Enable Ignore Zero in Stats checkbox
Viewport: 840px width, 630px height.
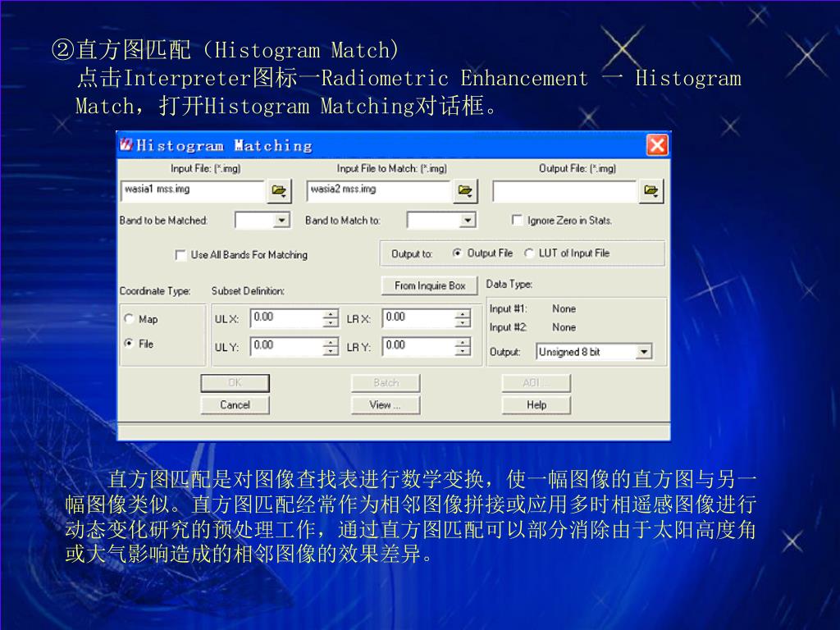[517, 220]
